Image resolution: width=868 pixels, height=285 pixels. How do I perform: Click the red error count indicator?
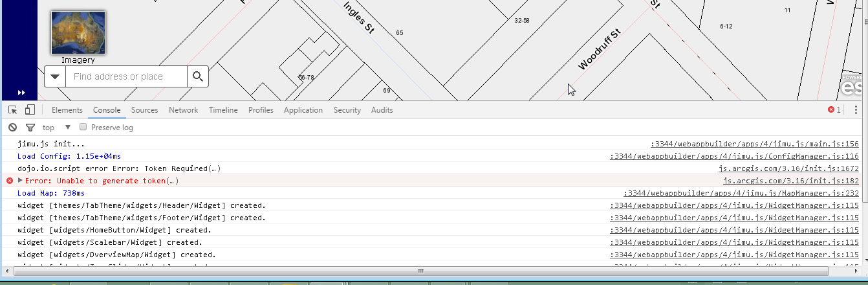834,110
